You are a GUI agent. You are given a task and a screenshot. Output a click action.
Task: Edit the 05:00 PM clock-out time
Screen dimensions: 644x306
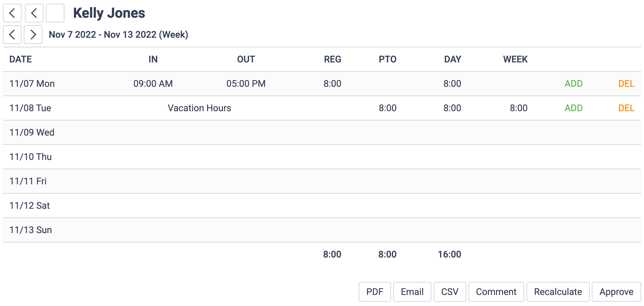click(x=246, y=84)
